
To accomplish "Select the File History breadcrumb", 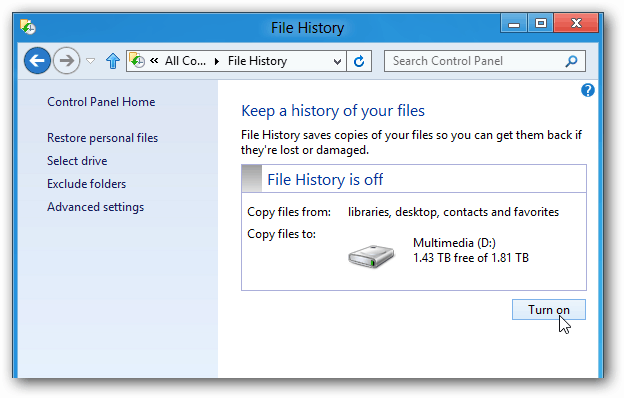I will point(257,61).
